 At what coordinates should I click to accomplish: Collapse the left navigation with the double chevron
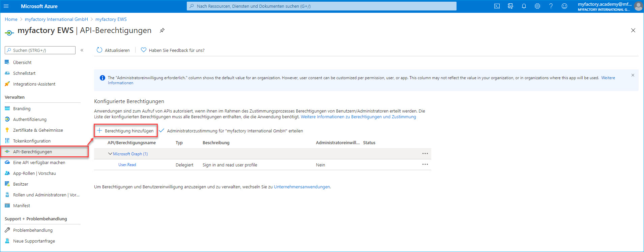[x=82, y=50]
